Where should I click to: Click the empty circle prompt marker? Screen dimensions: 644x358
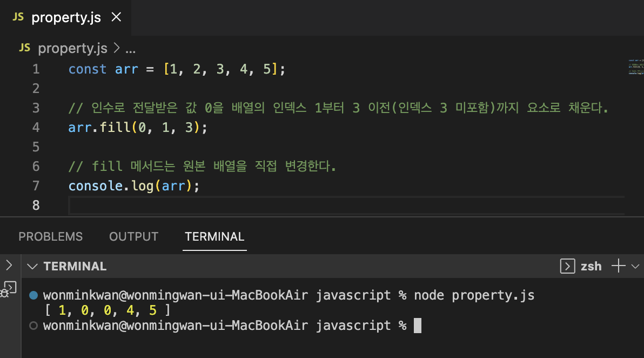(x=33, y=326)
